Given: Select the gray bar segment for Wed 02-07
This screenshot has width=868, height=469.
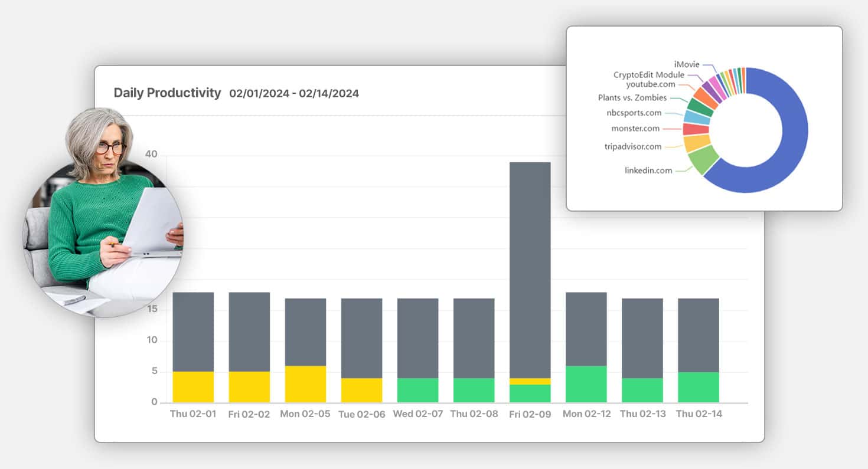Looking at the screenshot, I should [x=417, y=338].
